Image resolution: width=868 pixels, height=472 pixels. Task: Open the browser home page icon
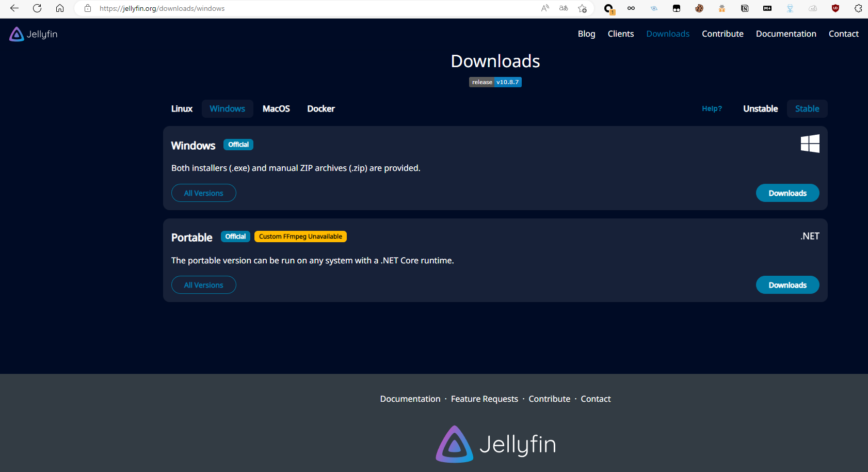[x=60, y=8]
